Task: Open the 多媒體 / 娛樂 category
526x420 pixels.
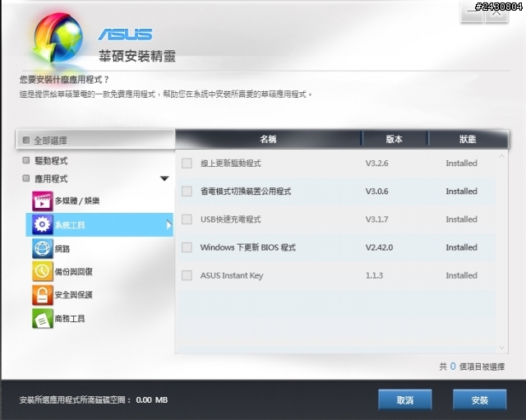Action: click(x=77, y=201)
